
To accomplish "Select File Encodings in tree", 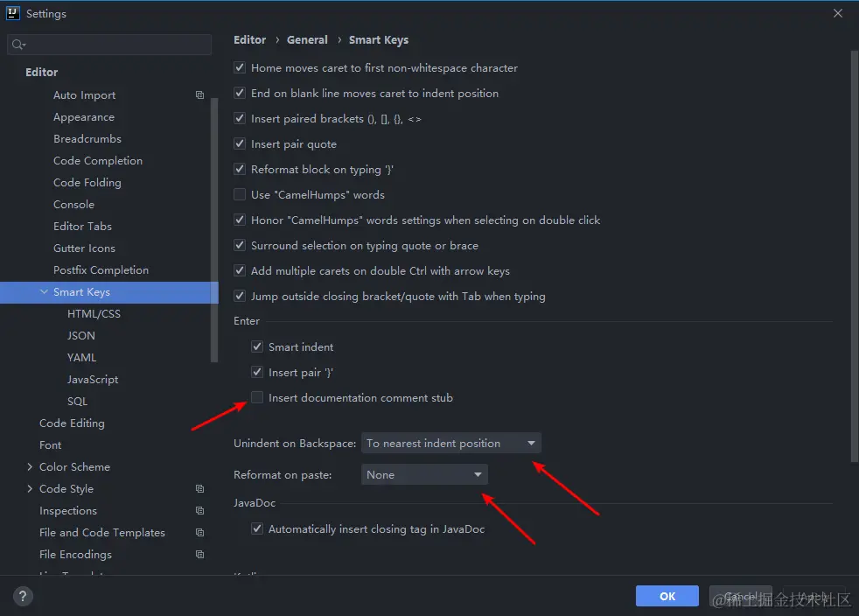I will (x=75, y=554).
